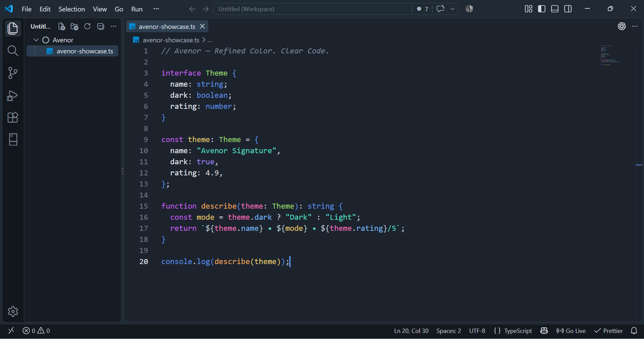Open the Source Control view
The image size is (644, 339).
click(x=13, y=73)
